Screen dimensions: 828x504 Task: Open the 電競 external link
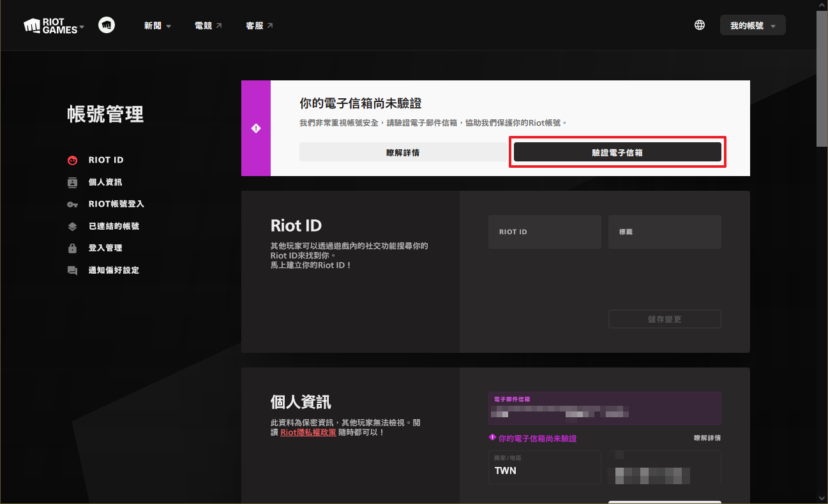[208, 26]
